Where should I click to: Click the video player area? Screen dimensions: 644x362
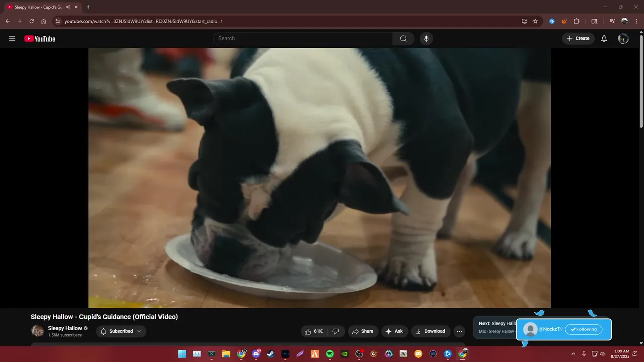point(319,177)
